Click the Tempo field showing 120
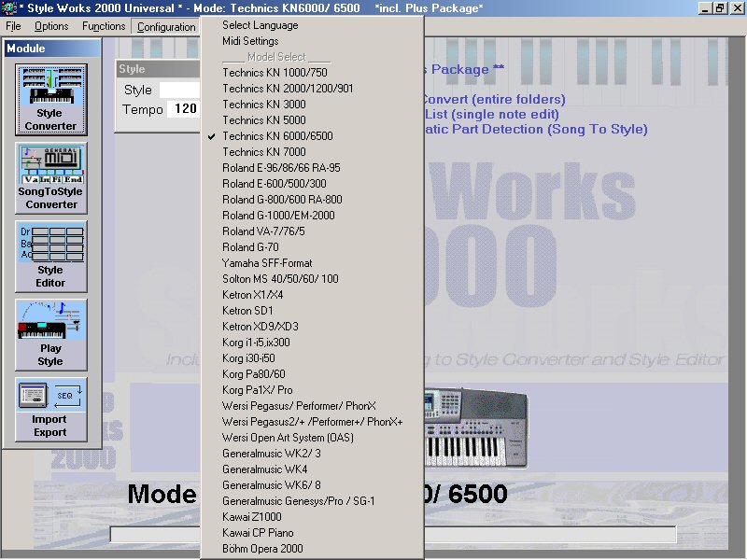Screen dimensions: 747x560 point(184,109)
